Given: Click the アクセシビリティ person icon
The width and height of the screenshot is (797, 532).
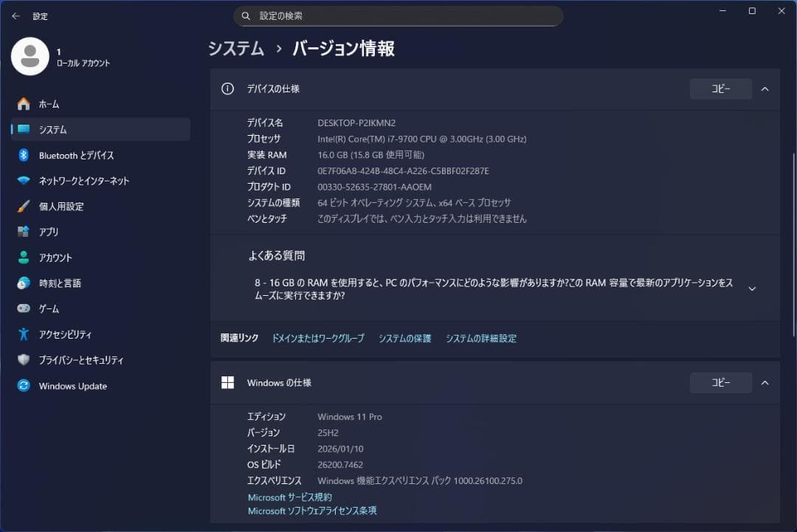Looking at the screenshot, I should point(24,334).
